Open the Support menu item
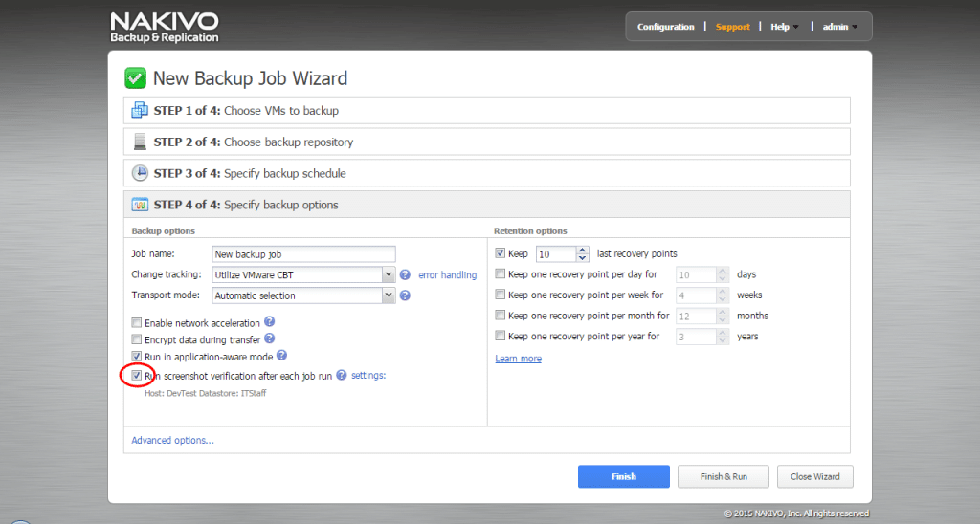 click(x=732, y=27)
